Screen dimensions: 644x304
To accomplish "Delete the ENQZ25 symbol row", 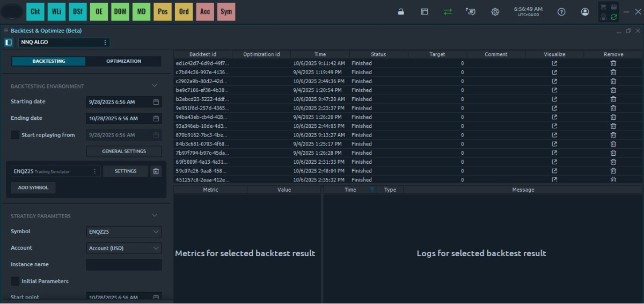I will 156,171.
